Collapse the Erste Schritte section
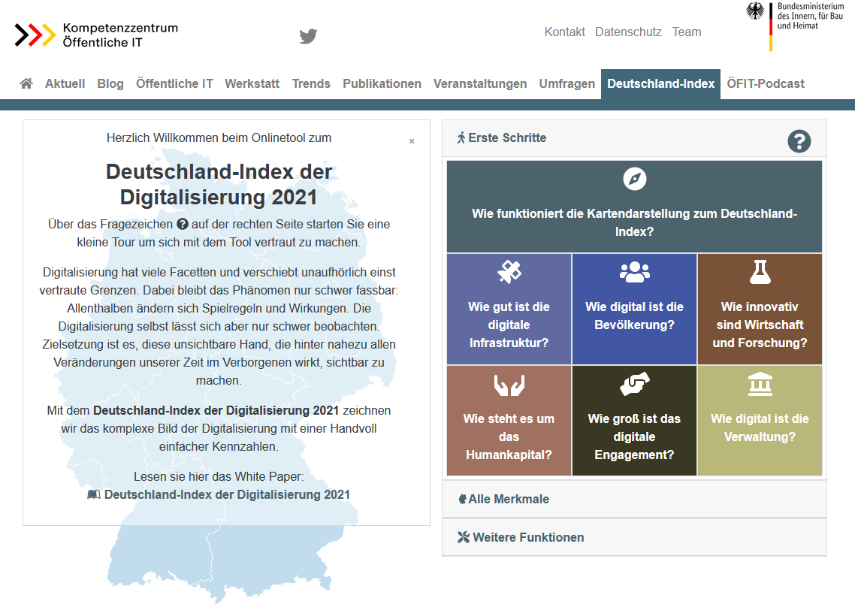The width and height of the screenshot is (855, 616). [x=634, y=138]
